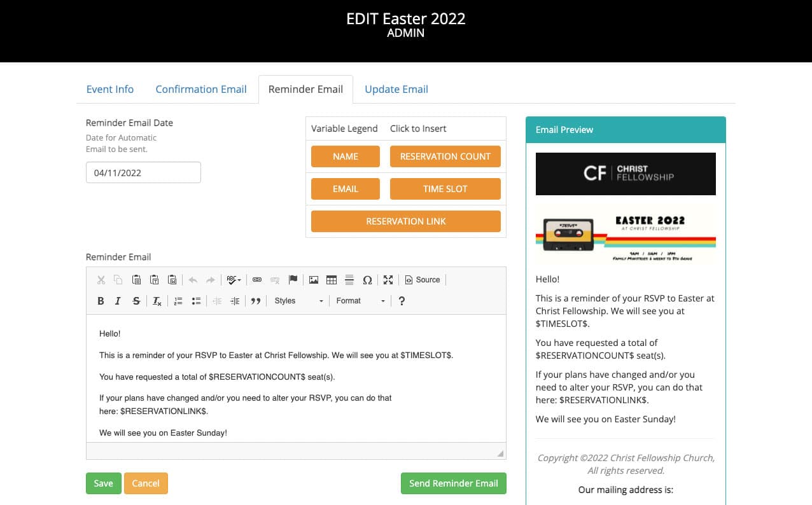Open the spell check ABC dropdown
This screenshot has width=812, height=505.
tap(234, 280)
